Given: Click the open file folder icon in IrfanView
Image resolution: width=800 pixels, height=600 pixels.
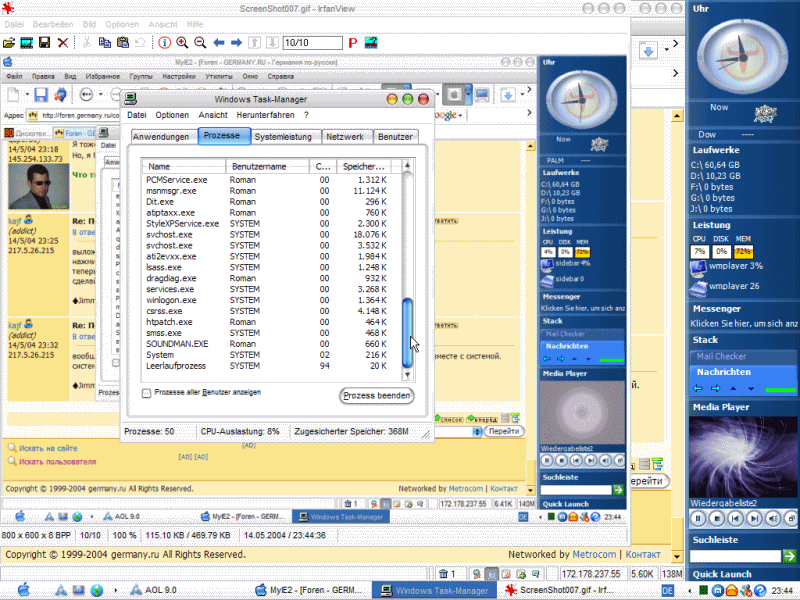Looking at the screenshot, I should tap(9, 43).
